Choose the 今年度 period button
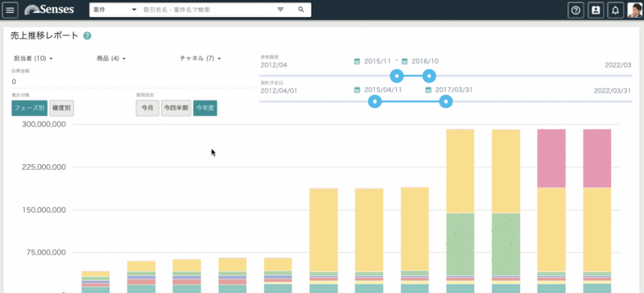Image resolution: width=644 pixels, height=293 pixels. [205, 108]
